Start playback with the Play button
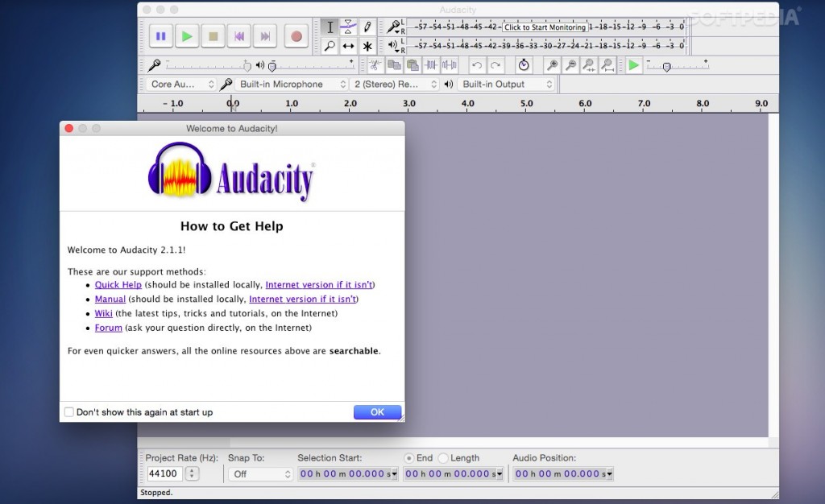The height and width of the screenshot is (504, 825). pos(186,36)
